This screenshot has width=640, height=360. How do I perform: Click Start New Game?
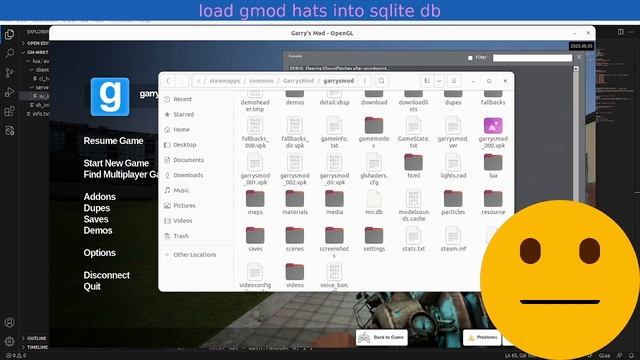point(116,163)
